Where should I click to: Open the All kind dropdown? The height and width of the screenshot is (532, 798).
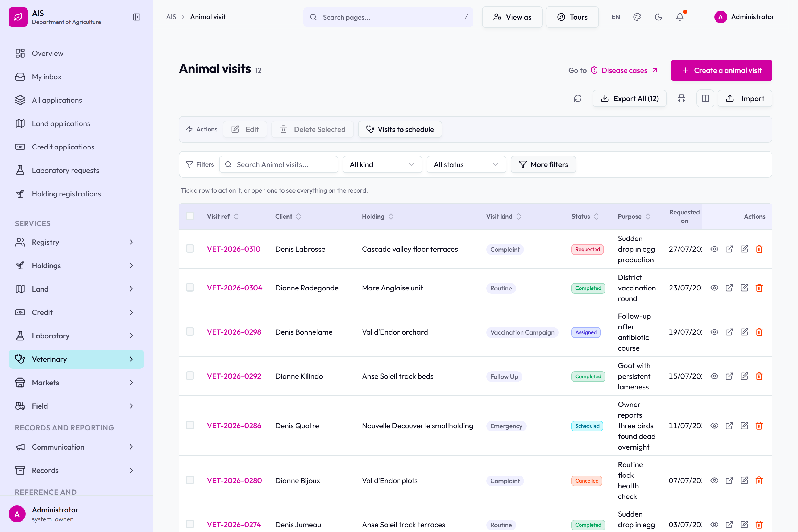pos(382,165)
